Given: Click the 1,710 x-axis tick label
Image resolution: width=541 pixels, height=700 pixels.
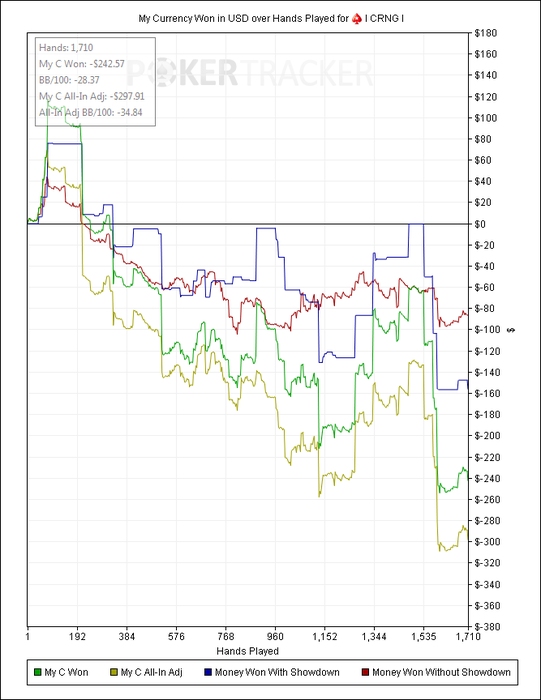Looking at the screenshot, I should (469, 637).
